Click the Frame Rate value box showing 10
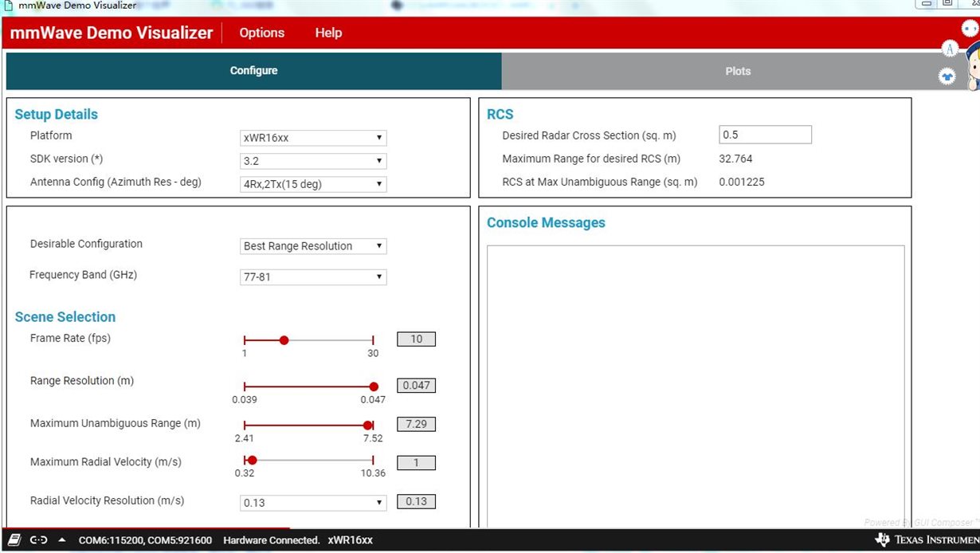The image size is (980, 553). click(x=416, y=339)
